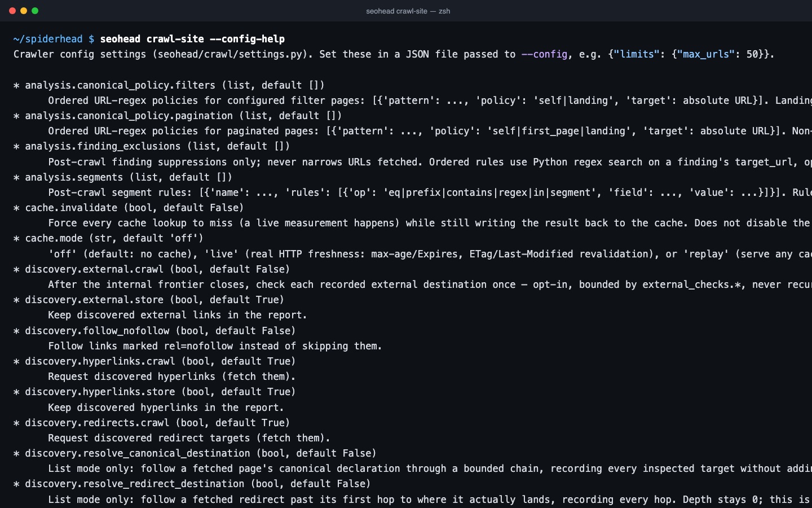
Task: Click the 'discovery.redirects.crawl' setting line
Action: pos(152,423)
